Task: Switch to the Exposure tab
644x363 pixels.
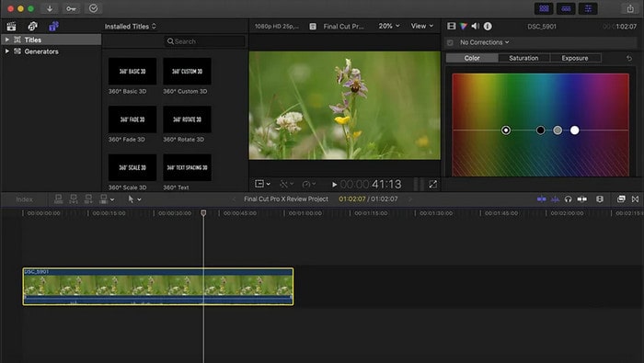Action: pos(575,58)
